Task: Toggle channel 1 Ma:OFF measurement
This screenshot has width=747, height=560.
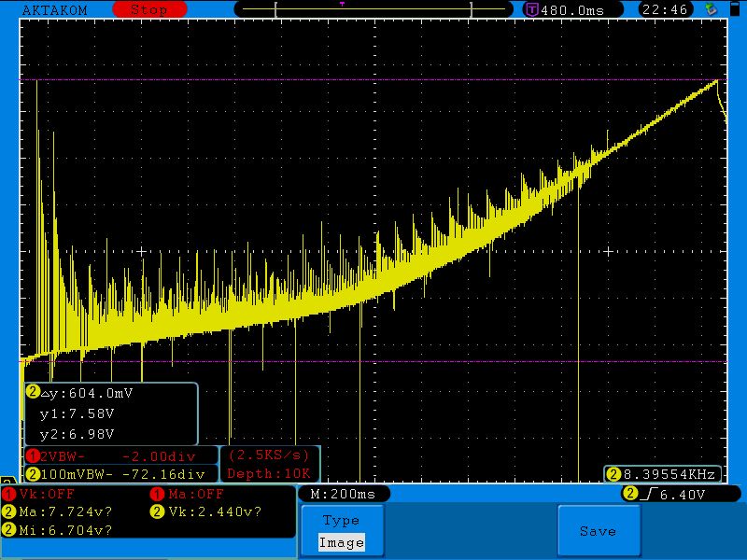Action: tap(190, 494)
